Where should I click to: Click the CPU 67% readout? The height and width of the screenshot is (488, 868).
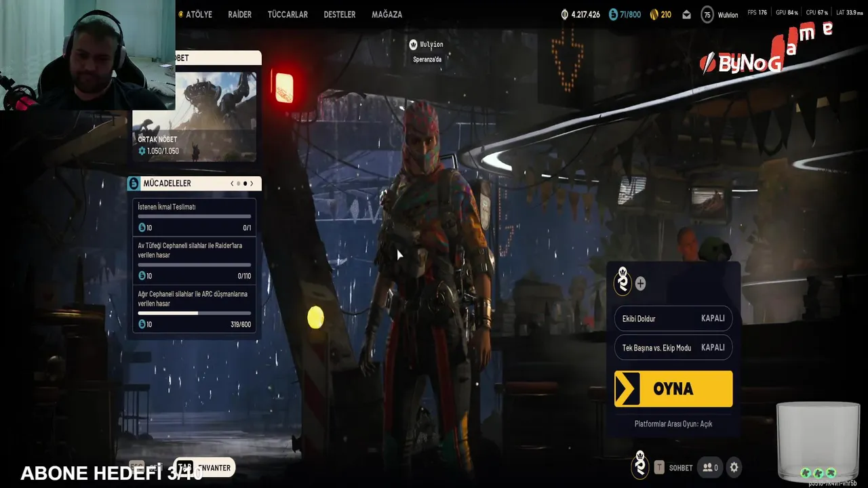click(x=817, y=13)
